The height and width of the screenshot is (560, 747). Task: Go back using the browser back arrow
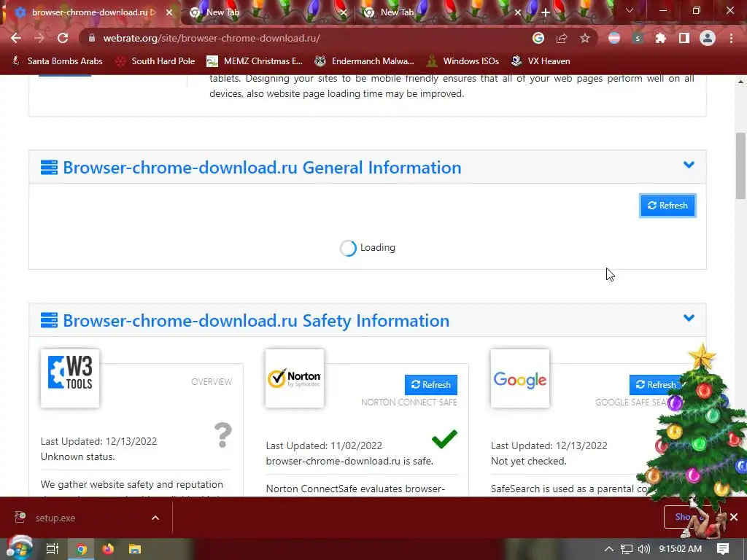coord(16,38)
